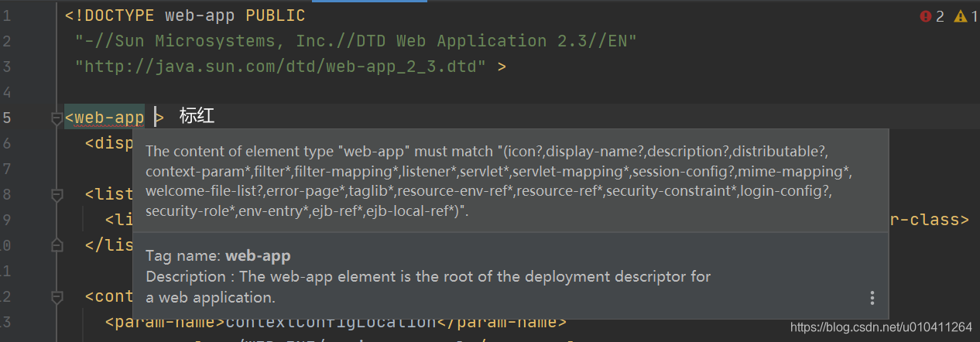
Task: Click the fold end marker on line 10
Action: 56,245
